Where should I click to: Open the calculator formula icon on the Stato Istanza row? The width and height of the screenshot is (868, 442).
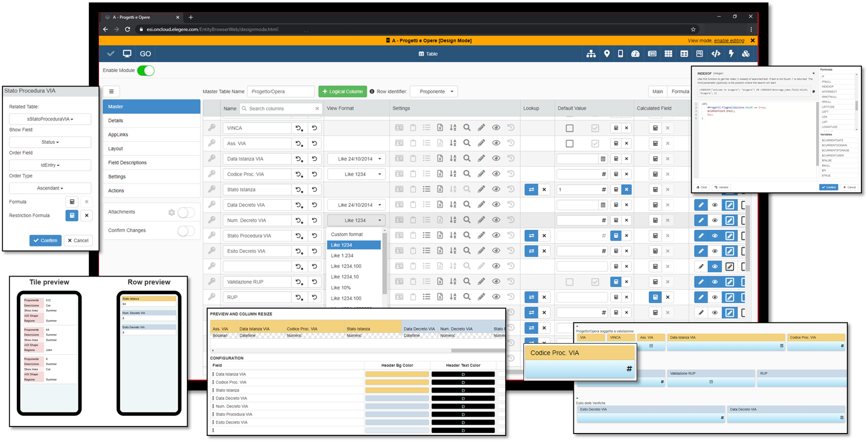coord(616,189)
